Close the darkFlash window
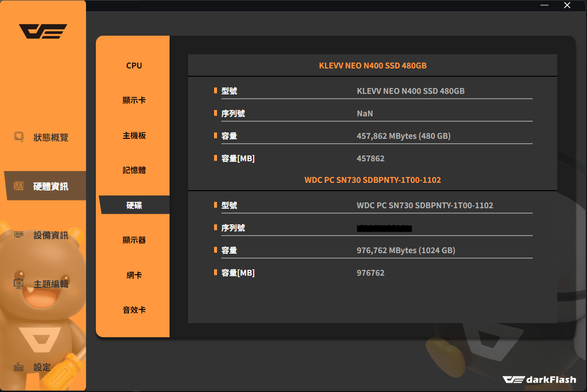This screenshot has height=392, width=587. [567, 5]
